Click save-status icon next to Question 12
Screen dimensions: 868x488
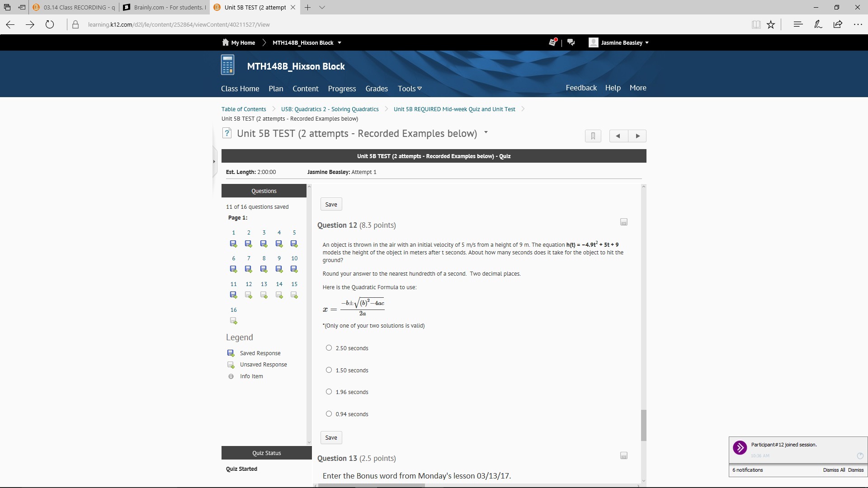coord(623,222)
